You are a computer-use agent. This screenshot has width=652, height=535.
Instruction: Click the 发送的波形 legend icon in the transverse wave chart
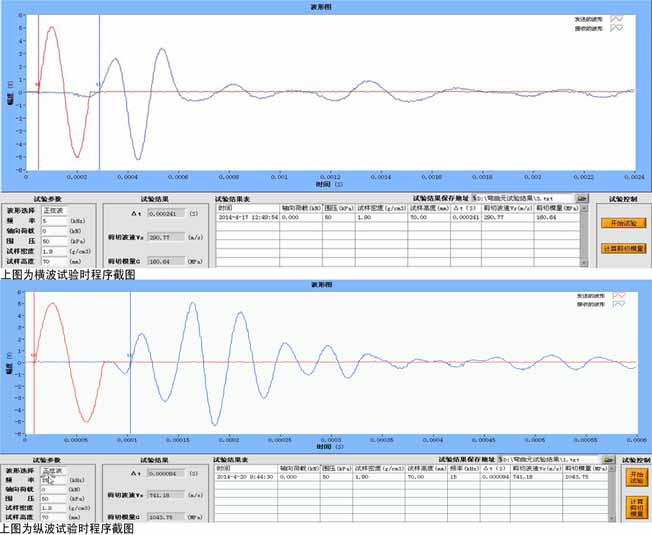pos(617,18)
